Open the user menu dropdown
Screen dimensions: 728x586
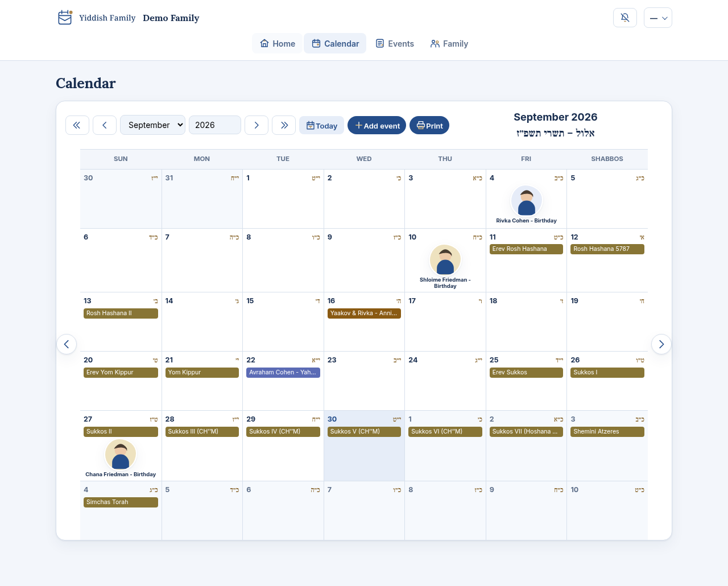click(x=658, y=18)
